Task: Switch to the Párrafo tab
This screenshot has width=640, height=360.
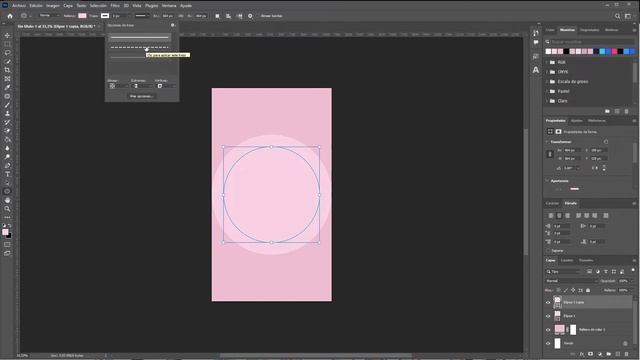Action: tap(571, 203)
